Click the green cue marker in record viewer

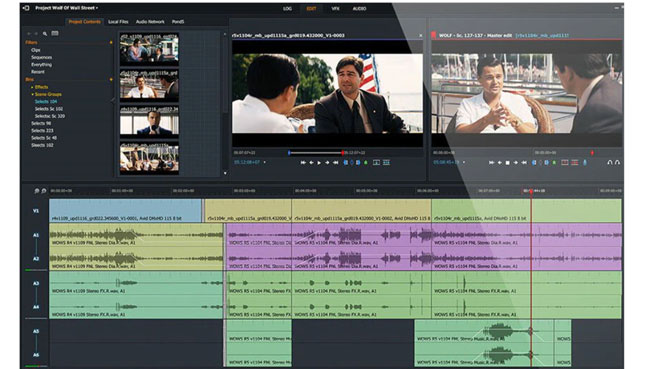pyautogui.click(x=554, y=163)
